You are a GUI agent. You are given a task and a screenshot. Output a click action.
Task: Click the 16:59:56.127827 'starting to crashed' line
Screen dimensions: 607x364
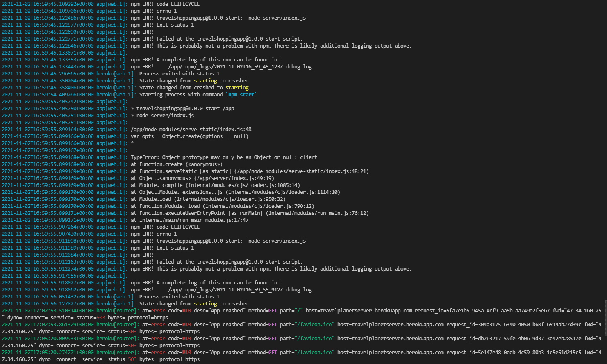125,304
